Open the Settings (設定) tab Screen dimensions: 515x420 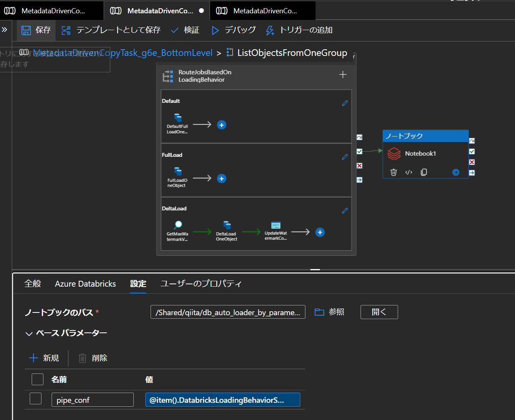tap(138, 284)
